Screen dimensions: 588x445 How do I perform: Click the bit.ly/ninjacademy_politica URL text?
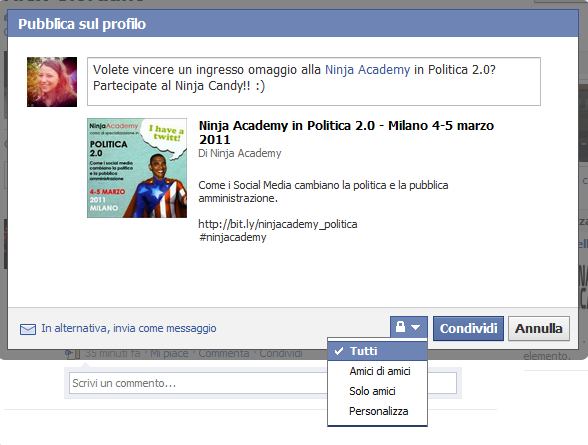coord(278,224)
